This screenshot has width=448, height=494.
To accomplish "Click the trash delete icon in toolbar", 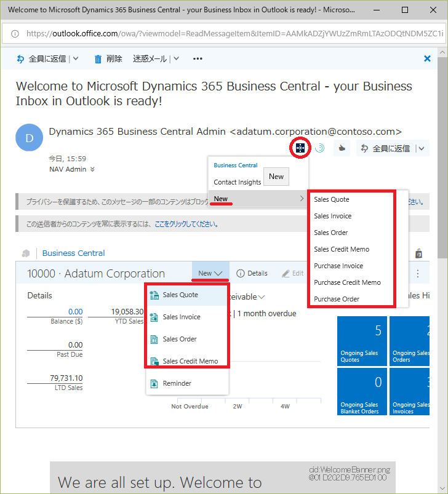I will (98, 59).
